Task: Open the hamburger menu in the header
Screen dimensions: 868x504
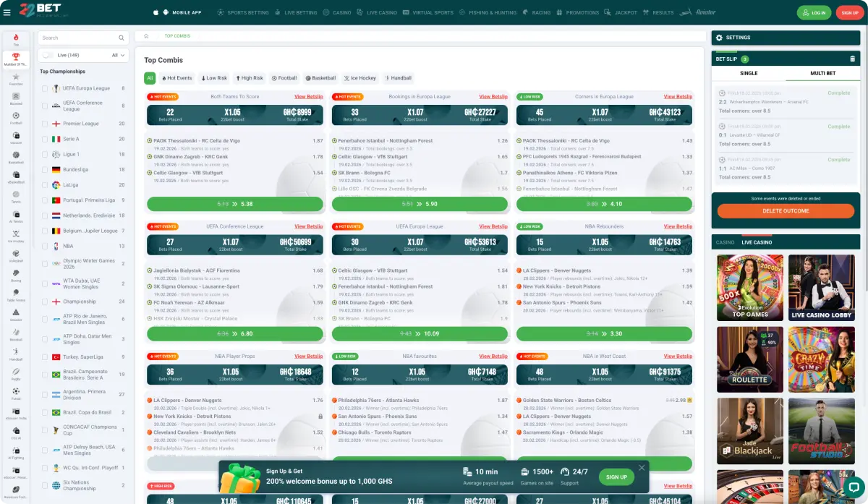Action: [7, 12]
